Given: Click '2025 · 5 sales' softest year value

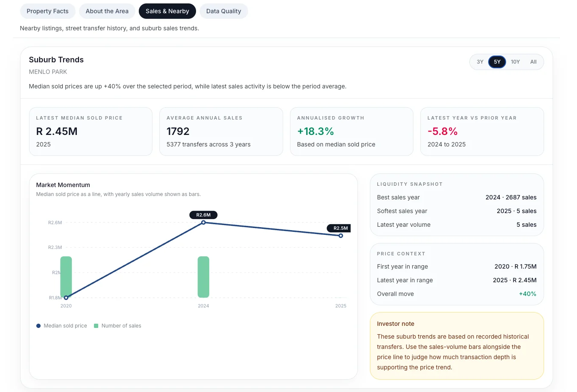Looking at the screenshot, I should point(516,211).
